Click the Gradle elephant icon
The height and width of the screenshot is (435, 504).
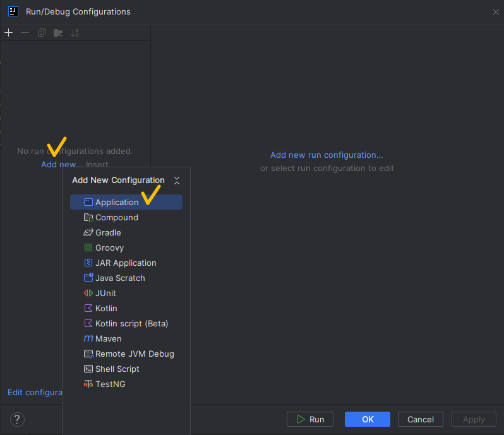point(88,232)
